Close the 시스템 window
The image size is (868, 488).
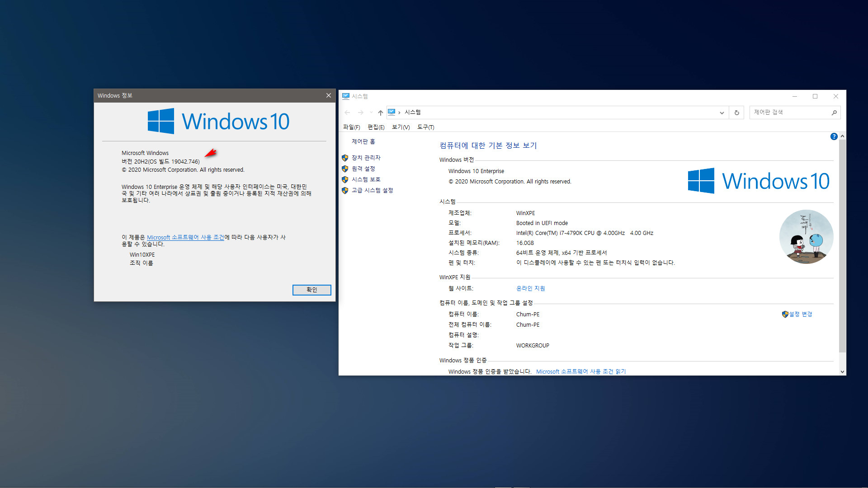[836, 96]
